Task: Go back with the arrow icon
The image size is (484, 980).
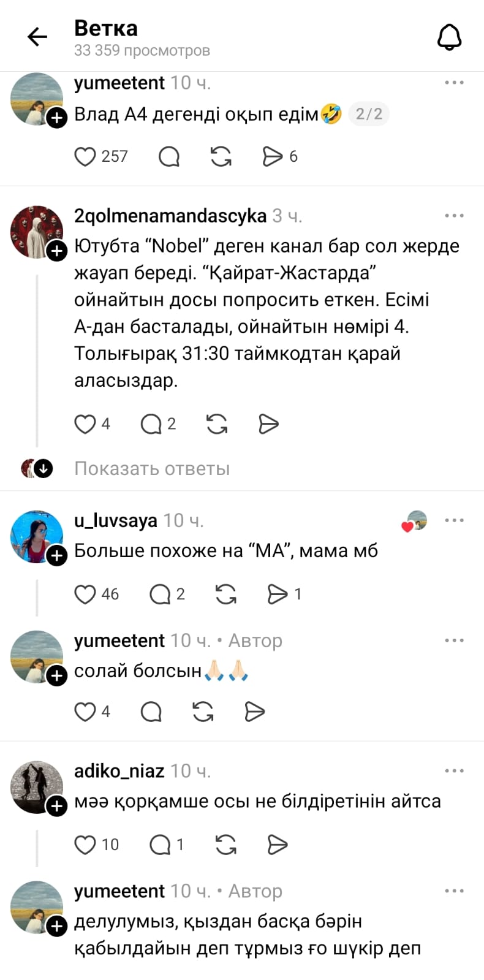Action: click(37, 37)
